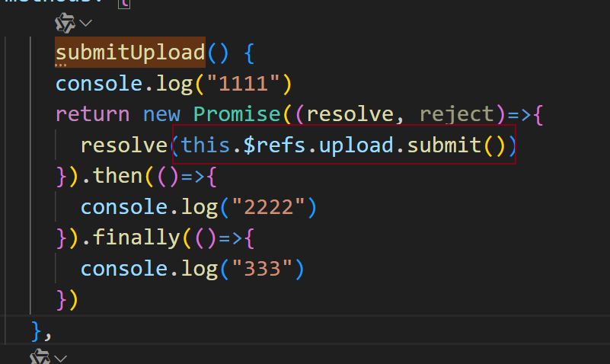The height and width of the screenshot is (364, 610).
Task: Click the AI assistant icon above submitUpload
Action: tap(65, 23)
